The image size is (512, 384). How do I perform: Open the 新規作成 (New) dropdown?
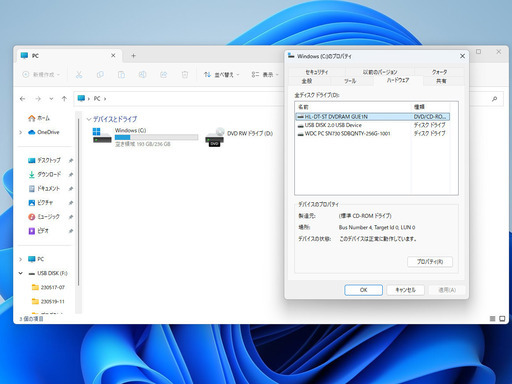pos(41,75)
